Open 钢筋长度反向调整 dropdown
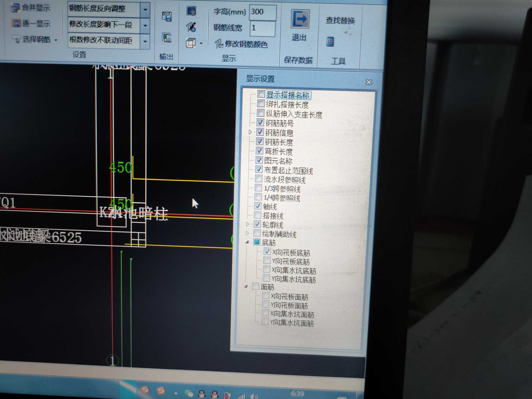This screenshot has height=399, width=532. (145, 10)
